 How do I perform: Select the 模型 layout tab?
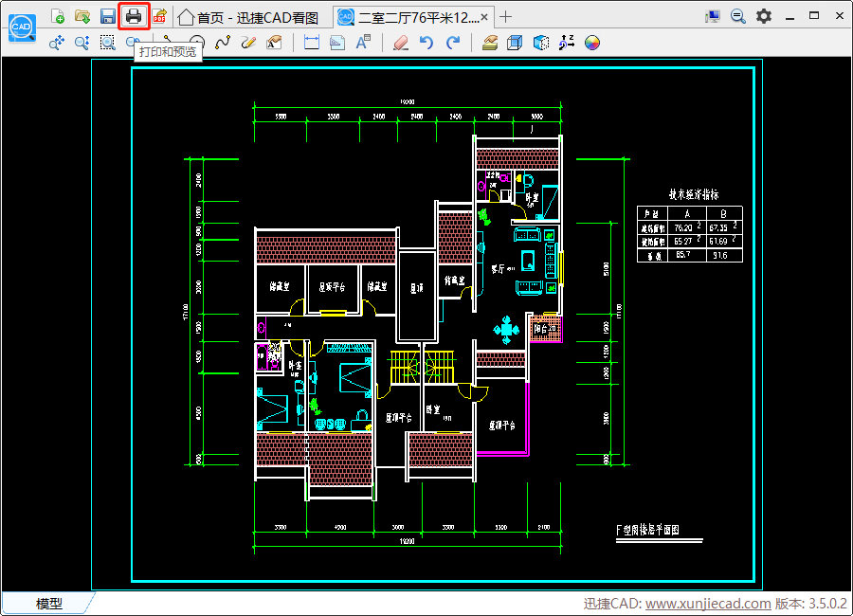[x=49, y=604]
